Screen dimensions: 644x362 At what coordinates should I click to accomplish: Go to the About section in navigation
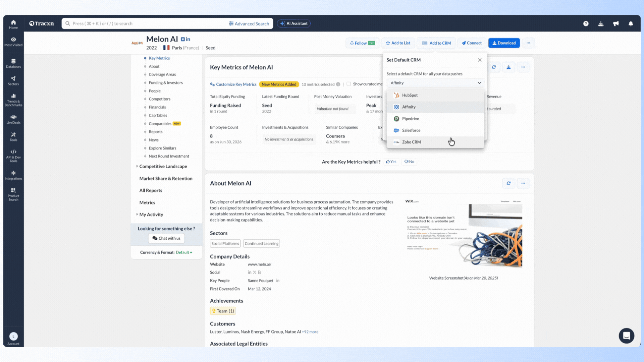tap(154, 66)
